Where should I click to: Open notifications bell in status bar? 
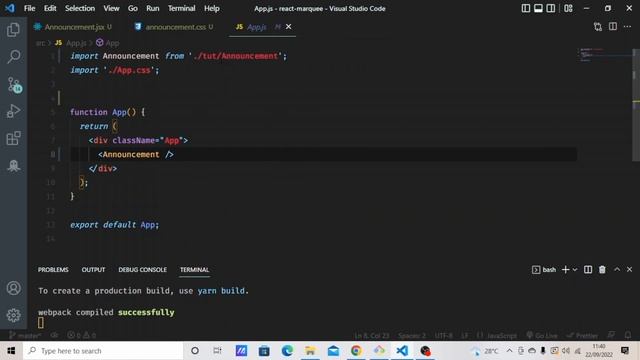628,335
